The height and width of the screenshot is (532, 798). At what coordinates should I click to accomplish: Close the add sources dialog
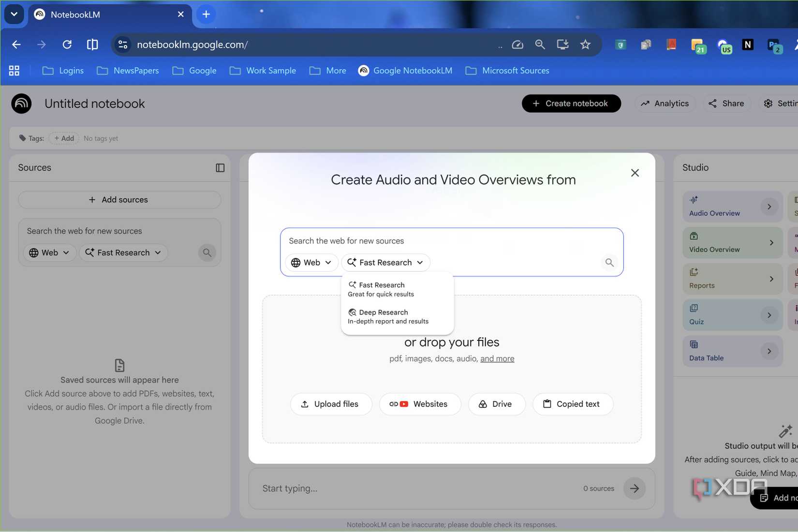(635, 173)
